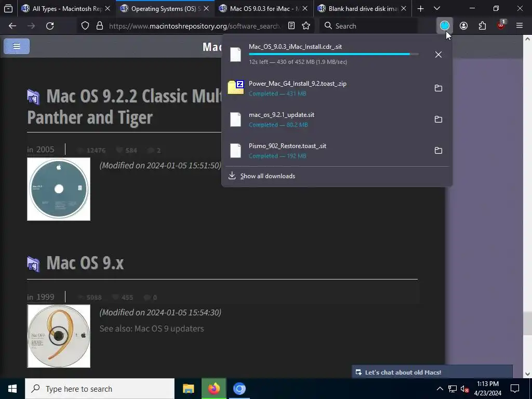Click year 2005 link
This screenshot has height=399, width=532.
[45, 150]
